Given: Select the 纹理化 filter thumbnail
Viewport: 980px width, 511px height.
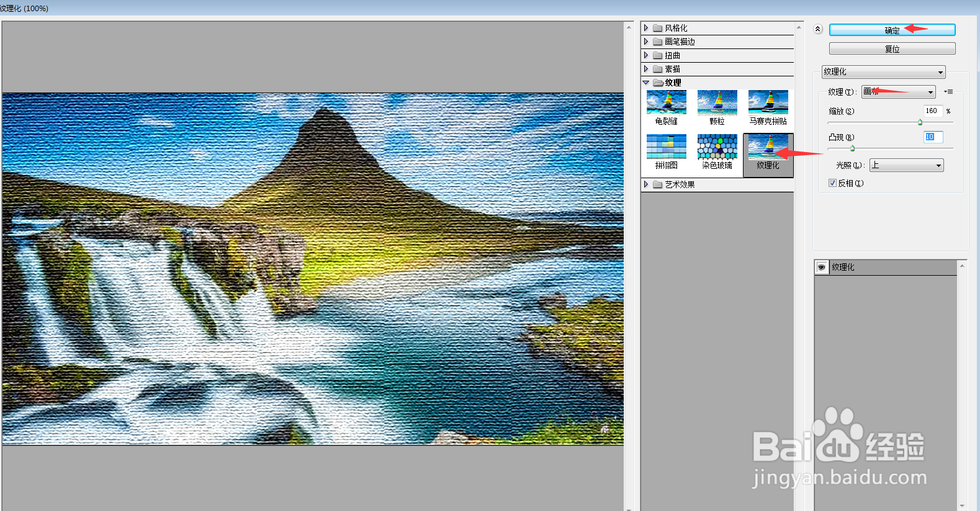Looking at the screenshot, I should [768, 147].
